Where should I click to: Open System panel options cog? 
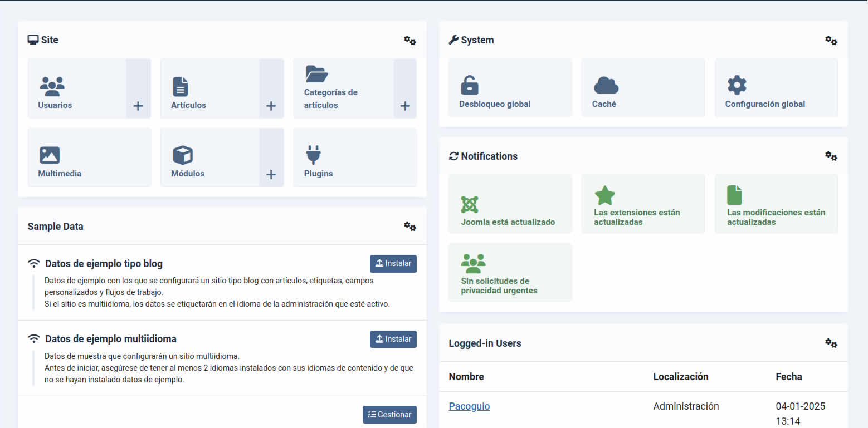coord(831,40)
